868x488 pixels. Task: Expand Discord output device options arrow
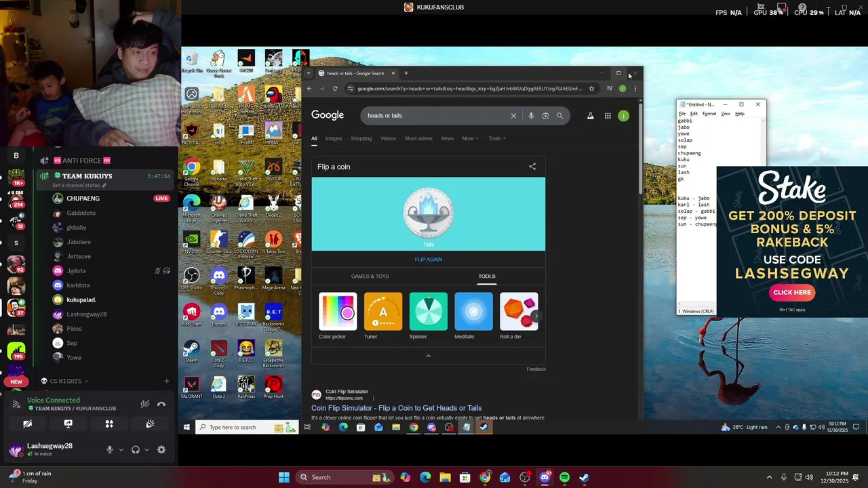coord(146,449)
